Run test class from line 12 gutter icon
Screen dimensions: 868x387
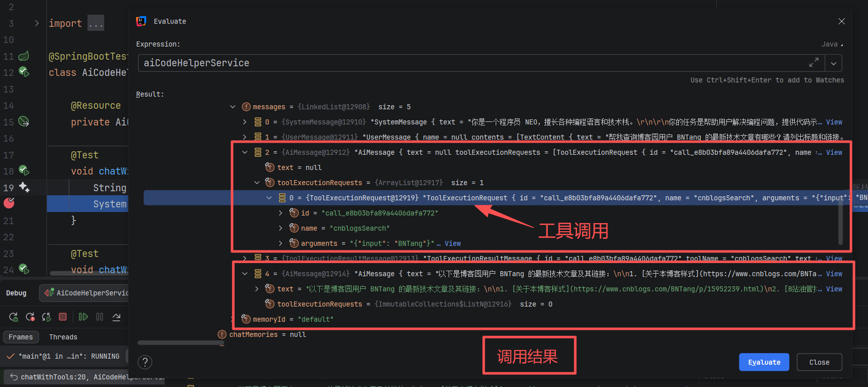coord(24,72)
